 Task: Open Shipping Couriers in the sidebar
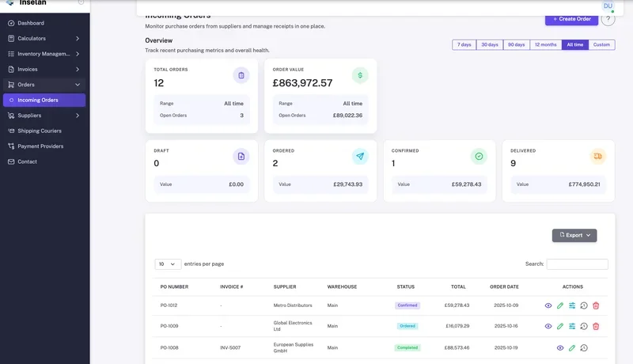coord(45,131)
